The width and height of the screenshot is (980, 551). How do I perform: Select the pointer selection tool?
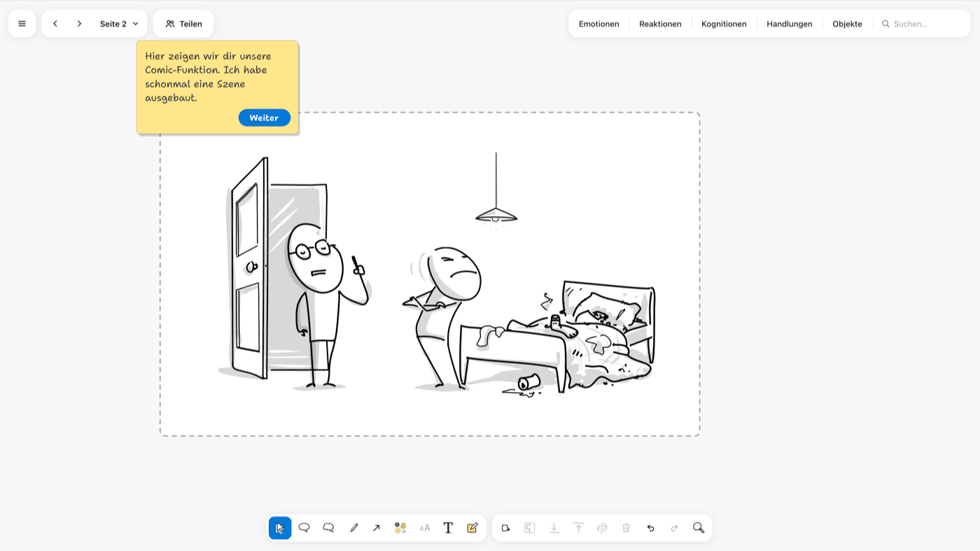[x=280, y=528]
